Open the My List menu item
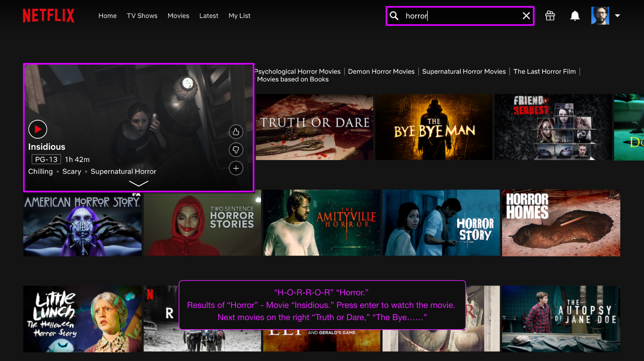 point(239,16)
